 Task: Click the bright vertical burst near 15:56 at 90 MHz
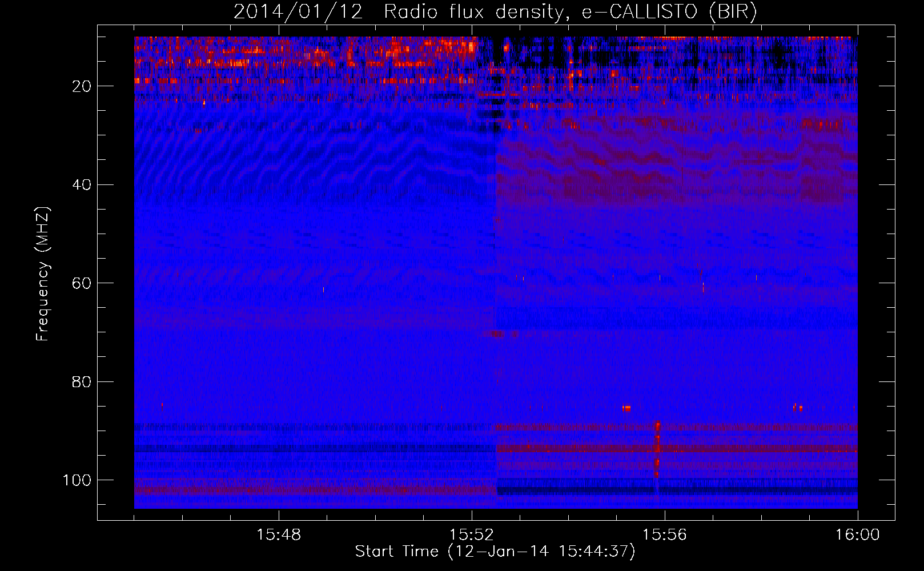pos(657,449)
